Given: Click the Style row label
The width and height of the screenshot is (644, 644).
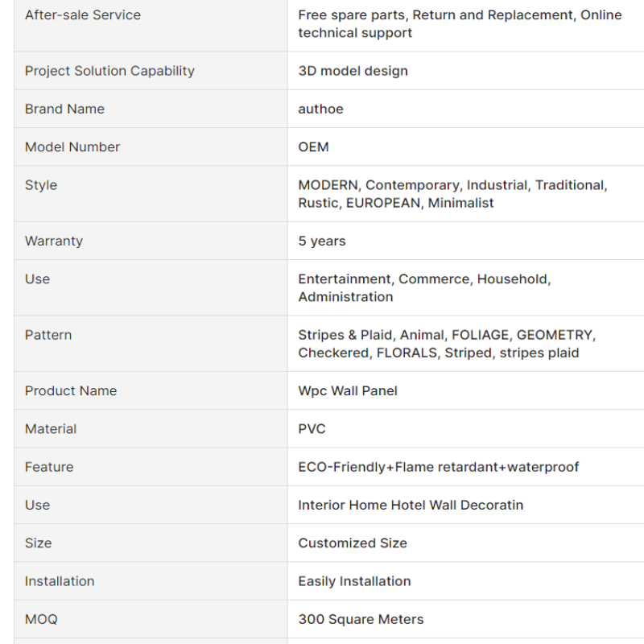Looking at the screenshot, I should point(41,185).
